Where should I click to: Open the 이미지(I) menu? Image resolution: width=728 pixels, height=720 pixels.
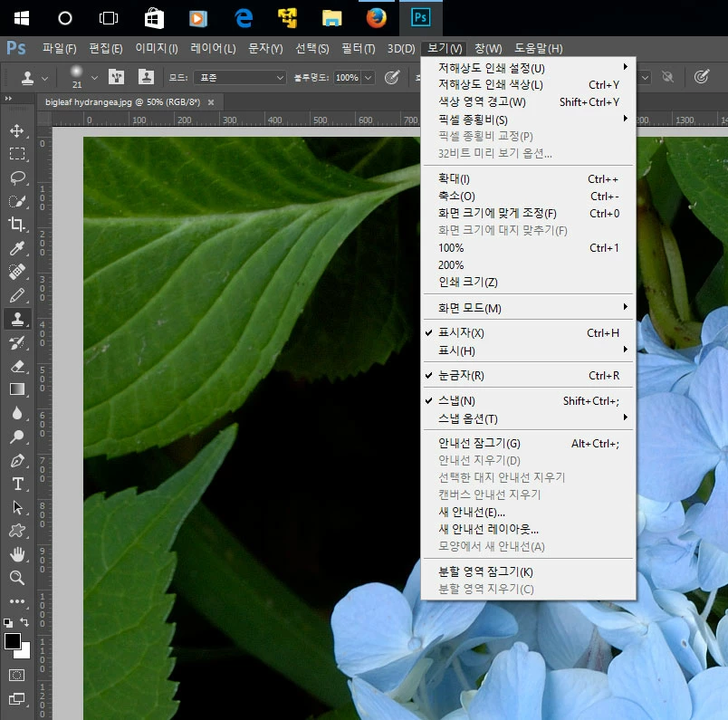(x=157, y=48)
